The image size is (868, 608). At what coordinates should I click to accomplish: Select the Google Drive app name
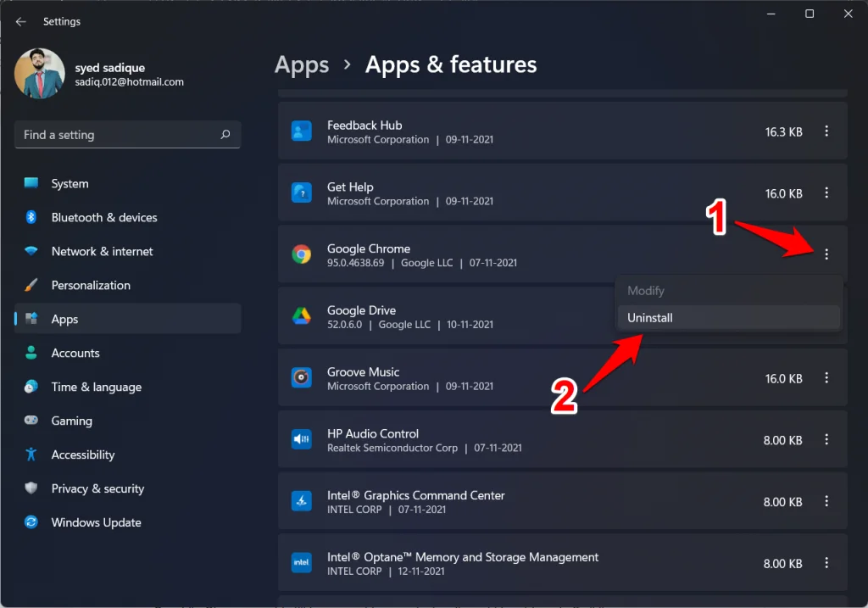[x=361, y=310]
